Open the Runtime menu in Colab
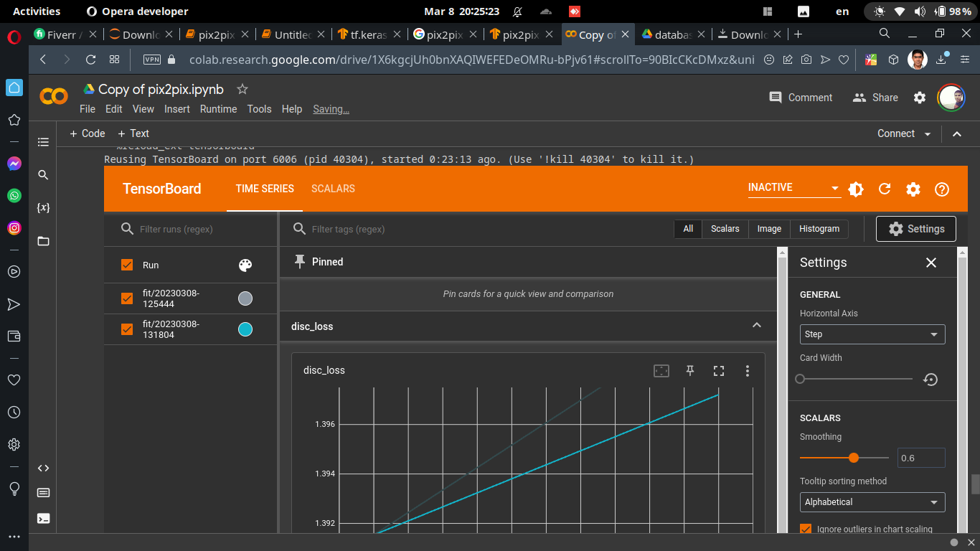Image resolution: width=980 pixels, height=551 pixels. pyautogui.click(x=218, y=109)
